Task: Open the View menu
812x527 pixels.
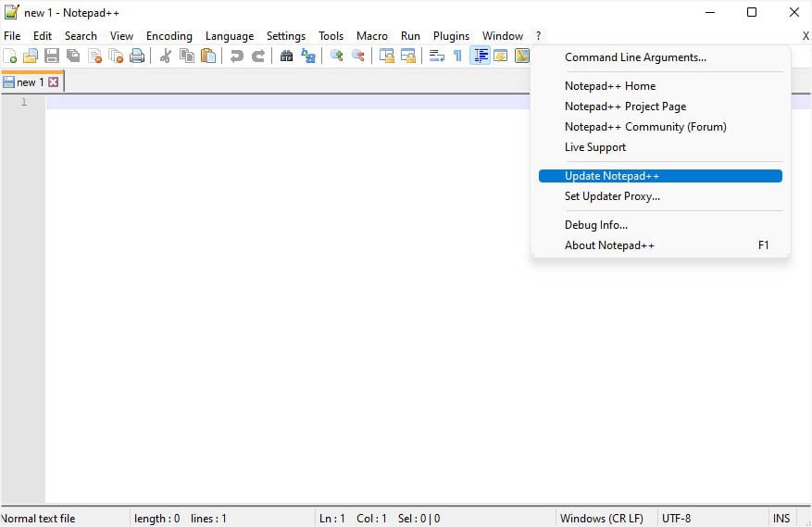Action: click(x=121, y=36)
